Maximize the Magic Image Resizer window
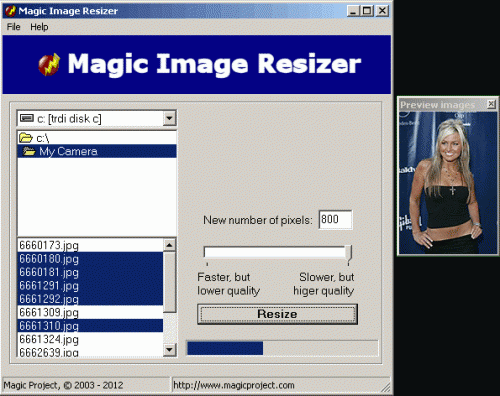 point(367,11)
